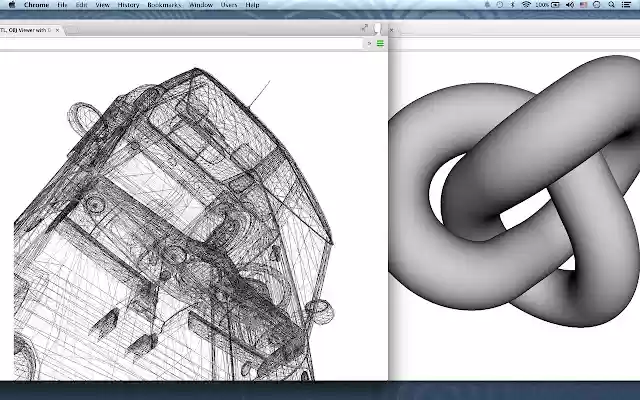Open the battery status menu
640x400 pixels.
[547, 5]
